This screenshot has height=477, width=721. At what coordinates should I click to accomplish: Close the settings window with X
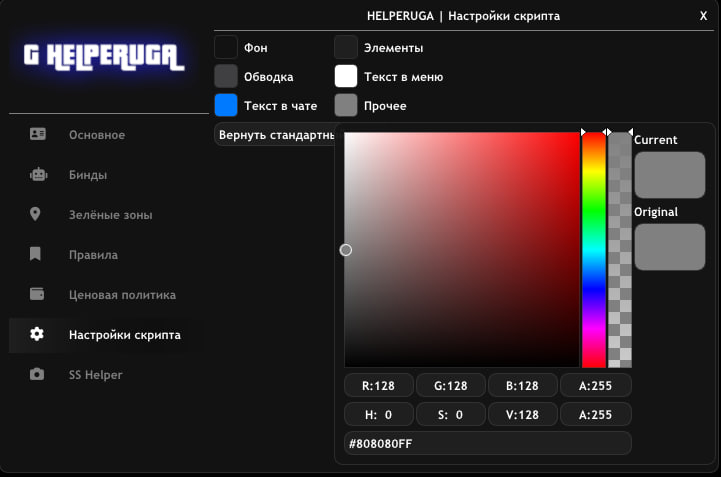tap(703, 16)
